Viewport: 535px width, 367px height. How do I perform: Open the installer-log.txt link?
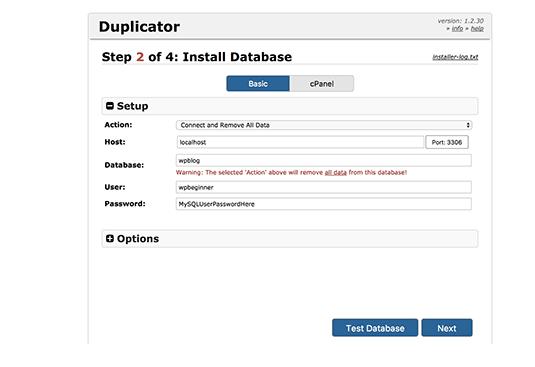coord(455,57)
